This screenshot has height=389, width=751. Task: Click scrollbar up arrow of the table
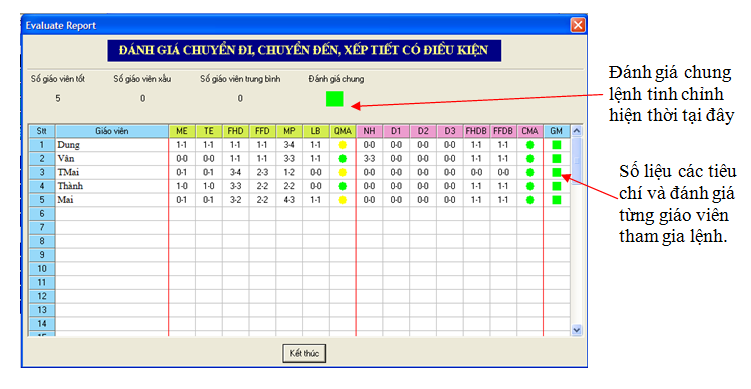point(577,131)
